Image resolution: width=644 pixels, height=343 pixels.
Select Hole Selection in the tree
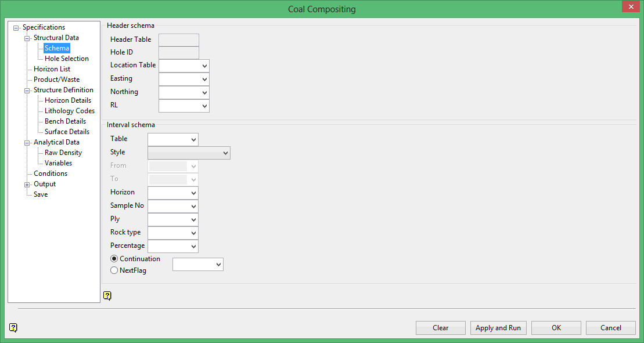[x=67, y=59]
